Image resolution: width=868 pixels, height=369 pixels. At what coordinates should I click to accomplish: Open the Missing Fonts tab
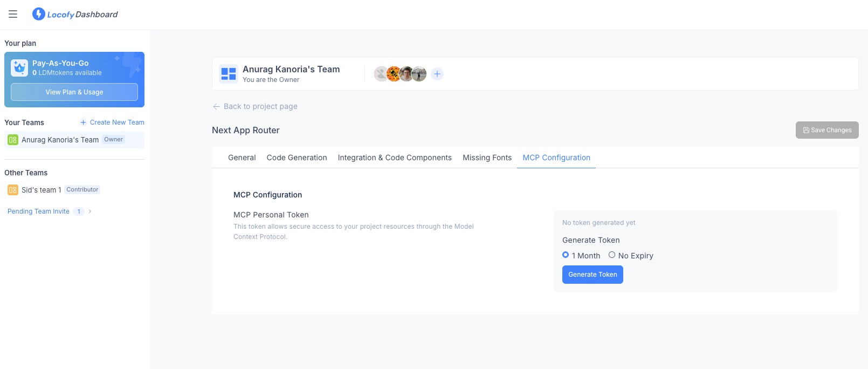(x=487, y=158)
